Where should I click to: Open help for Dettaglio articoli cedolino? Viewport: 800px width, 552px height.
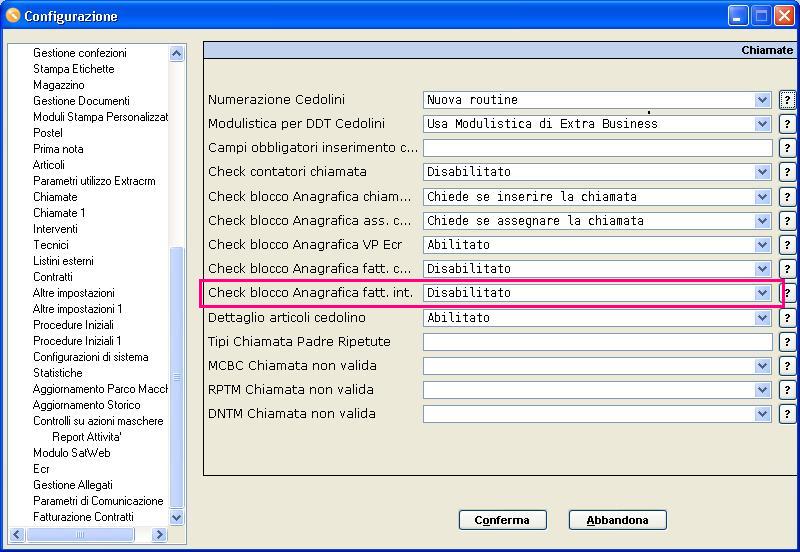point(787,317)
